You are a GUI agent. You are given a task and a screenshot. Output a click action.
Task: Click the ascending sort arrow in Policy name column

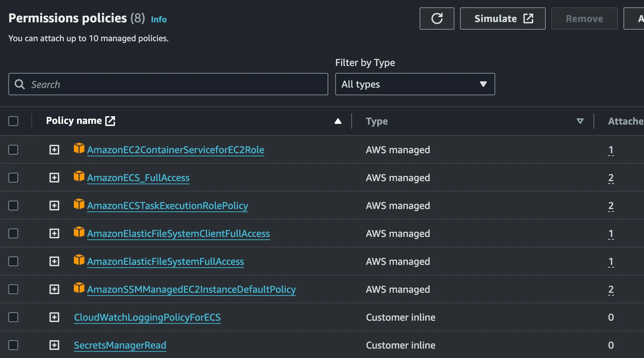pyautogui.click(x=338, y=121)
